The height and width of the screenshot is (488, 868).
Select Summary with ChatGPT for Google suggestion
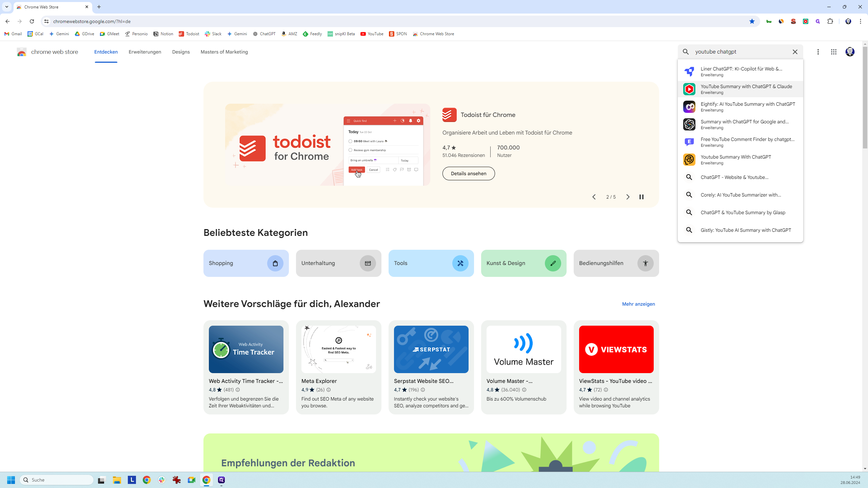(x=740, y=124)
